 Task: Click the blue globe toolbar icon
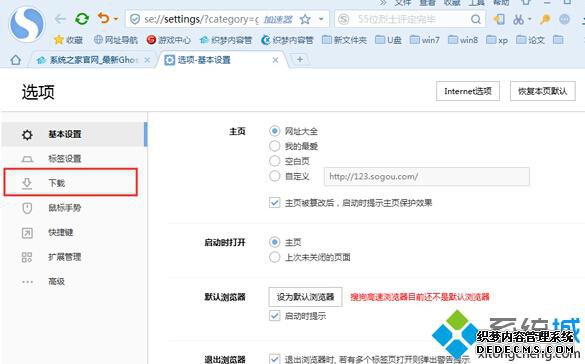(x=564, y=19)
